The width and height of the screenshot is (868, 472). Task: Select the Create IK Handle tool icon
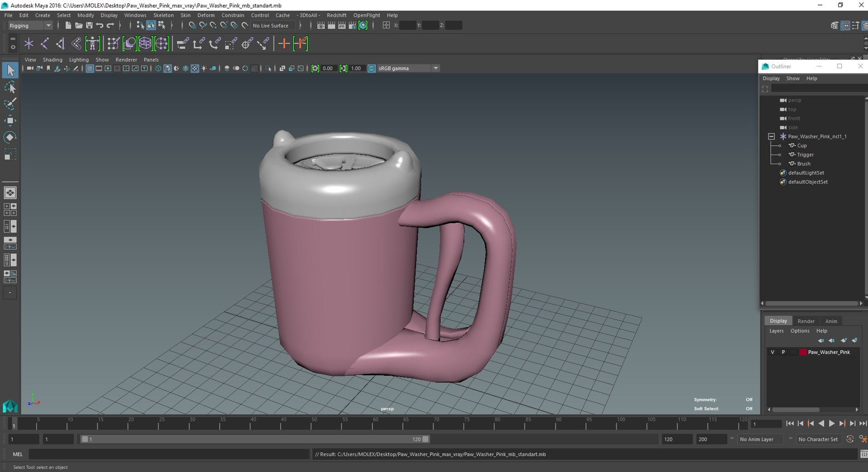(61, 44)
